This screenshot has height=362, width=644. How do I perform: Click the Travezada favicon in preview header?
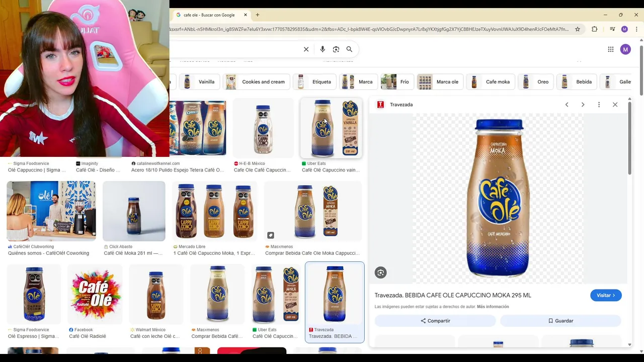click(x=380, y=105)
